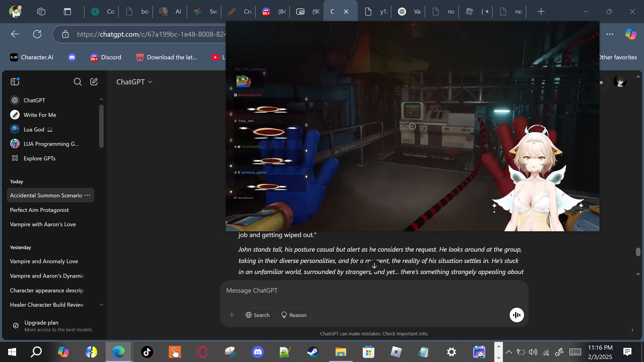Viewport: 644px width, 362px height.
Task: Close the active browser tab
Action: coord(346,12)
